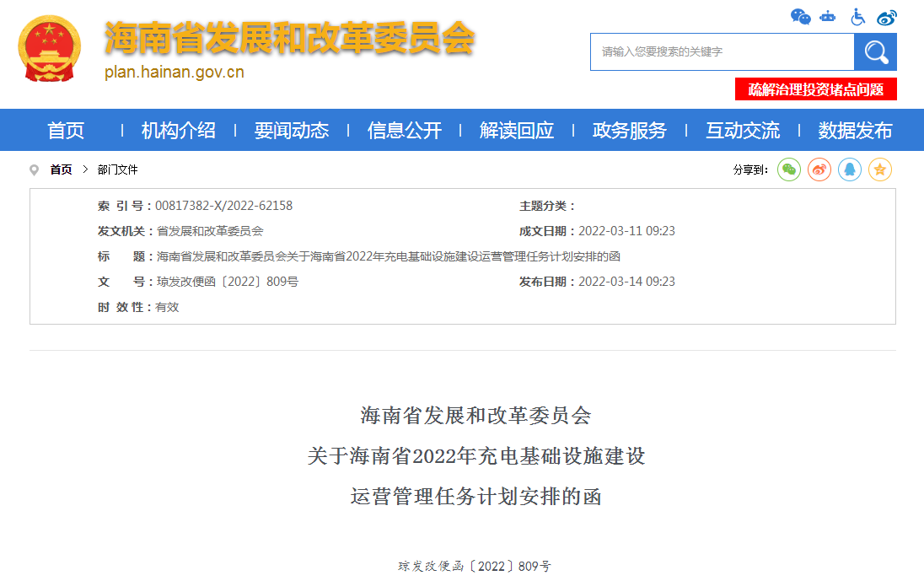This screenshot has width=924, height=581.
Task: Share the article via the QQ penguin icon
Action: (x=849, y=169)
